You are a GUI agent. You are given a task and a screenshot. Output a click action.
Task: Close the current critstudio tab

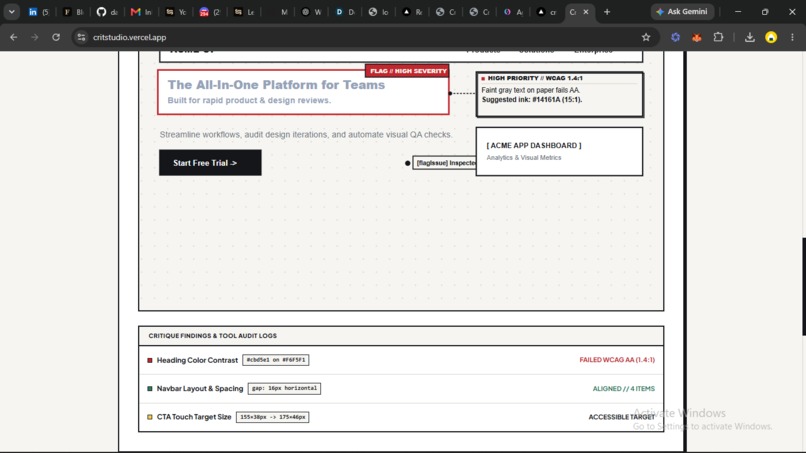tap(585, 12)
